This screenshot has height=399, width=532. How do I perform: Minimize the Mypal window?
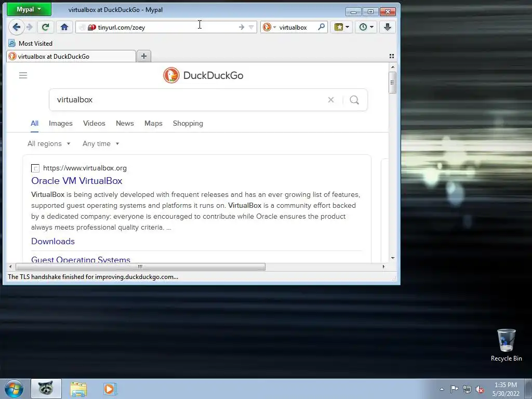[353, 12]
